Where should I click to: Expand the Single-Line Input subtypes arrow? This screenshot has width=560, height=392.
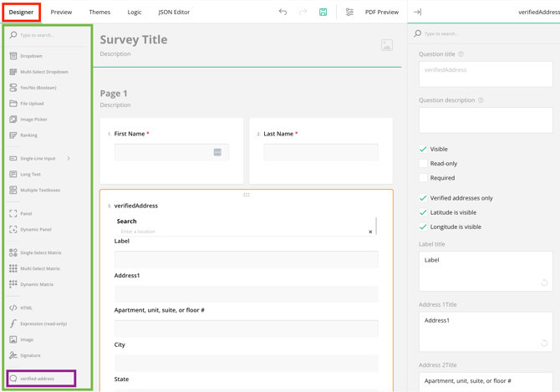pos(69,159)
